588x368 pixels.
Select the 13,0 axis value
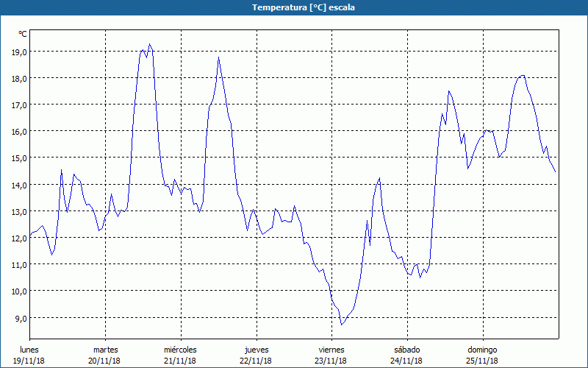(x=20, y=212)
